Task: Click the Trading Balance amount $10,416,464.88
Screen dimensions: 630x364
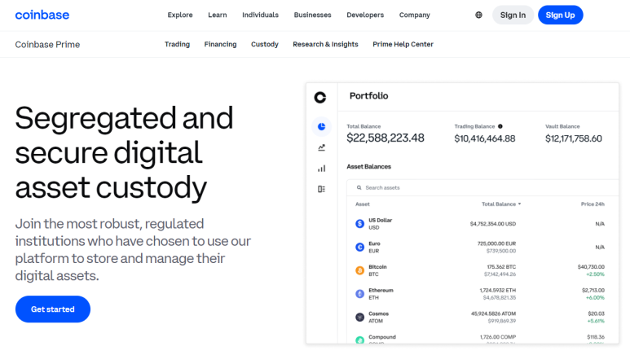Action: pos(485,138)
